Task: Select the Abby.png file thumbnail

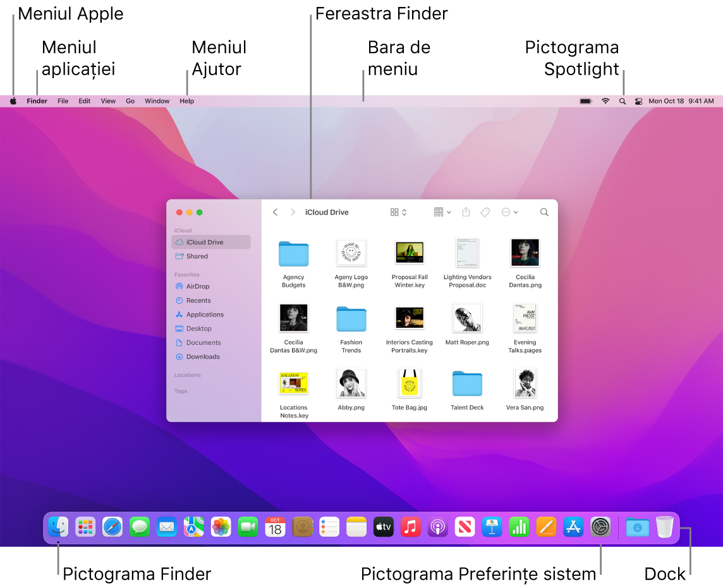Action: coord(351,383)
